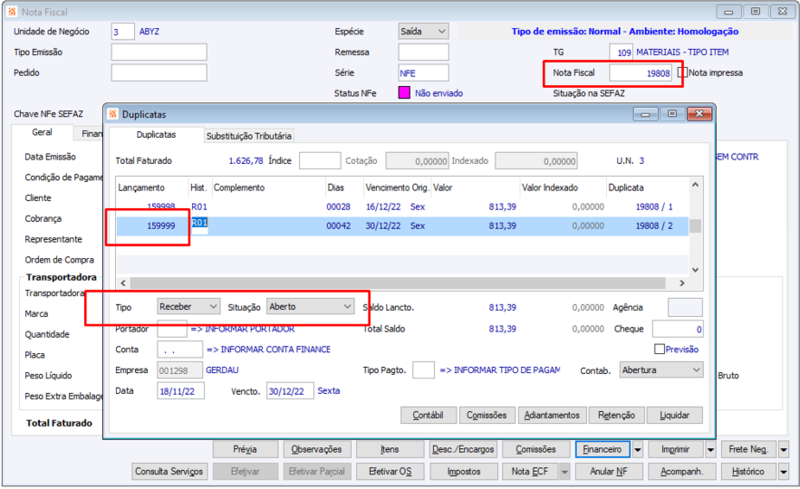
Task: Click the Imprimir button
Action: pyautogui.click(x=676, y=450)
